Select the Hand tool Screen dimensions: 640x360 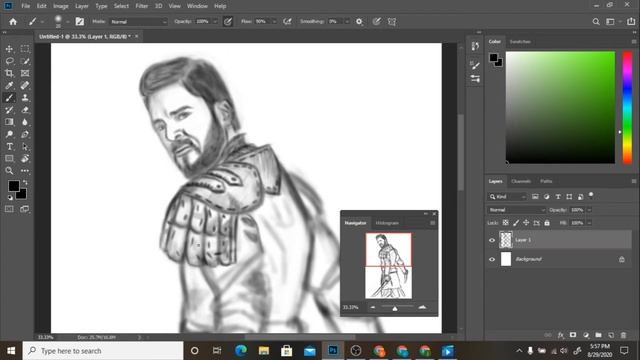[25, 158]
